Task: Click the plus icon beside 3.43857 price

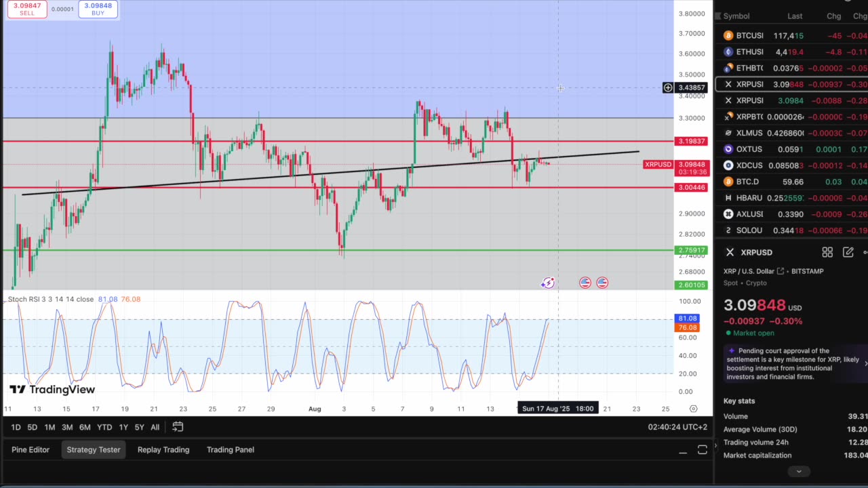Action: 668,87
